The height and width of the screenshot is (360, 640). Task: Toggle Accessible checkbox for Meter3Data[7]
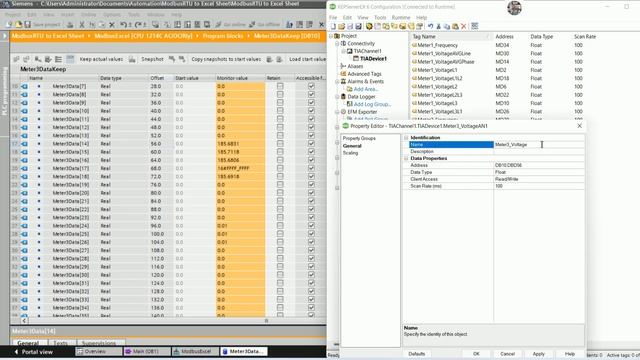tap(311, 86)
